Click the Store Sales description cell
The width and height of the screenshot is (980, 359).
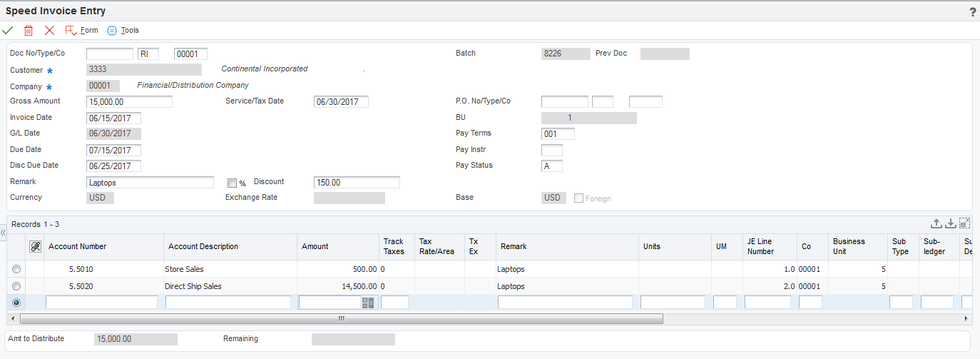tap(230, 269)
